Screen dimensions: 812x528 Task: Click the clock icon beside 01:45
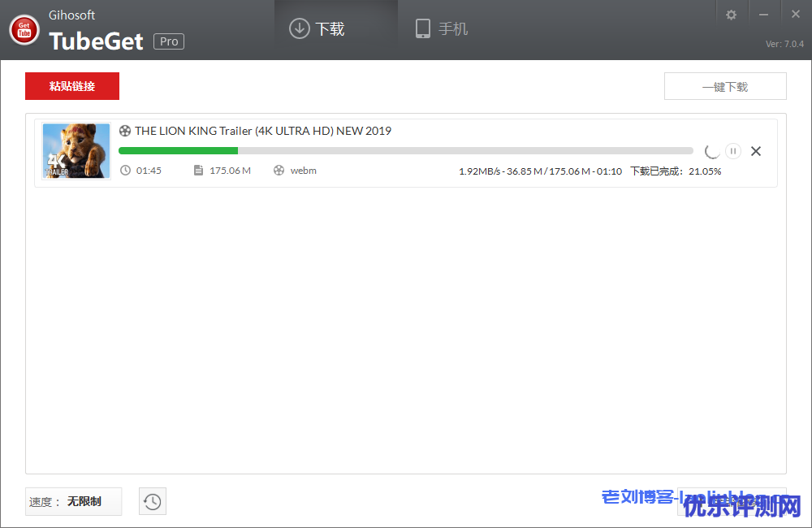tap(125, 170)
